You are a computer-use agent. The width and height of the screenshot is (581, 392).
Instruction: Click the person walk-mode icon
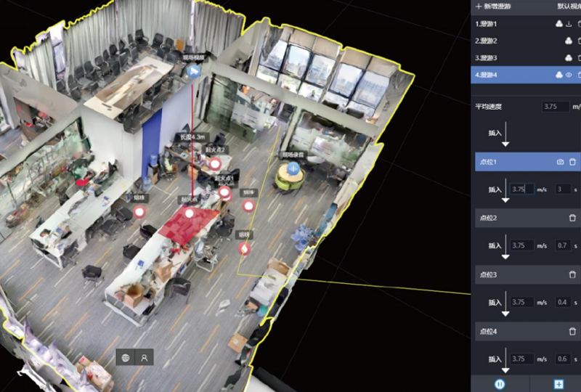145,358
